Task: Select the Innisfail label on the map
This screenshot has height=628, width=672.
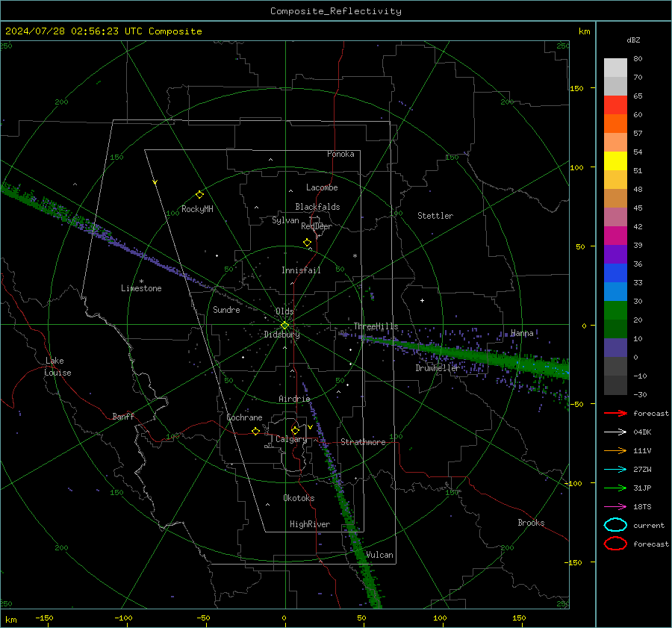Action: pos(301,270)
